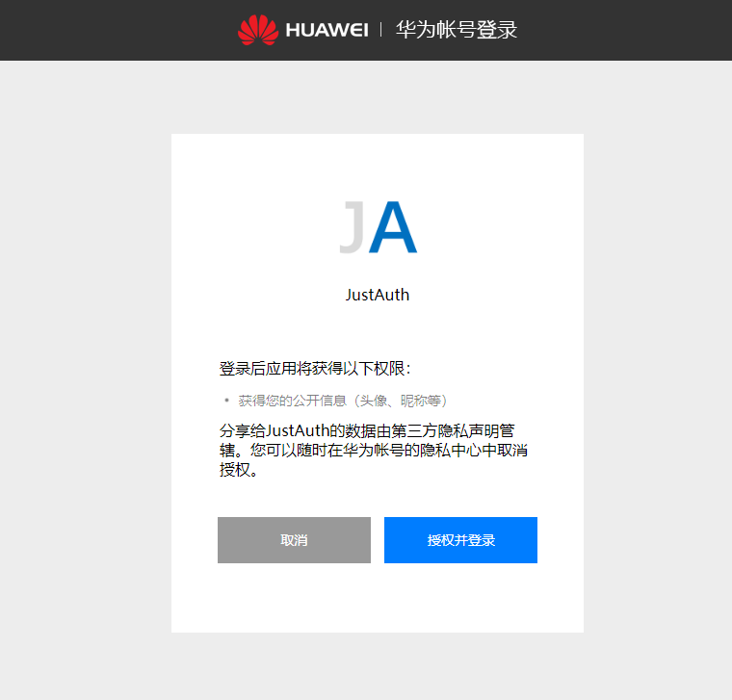Click the final 授权。 line of notice
Screen dimensions: 732x700
tap(239, 470)
